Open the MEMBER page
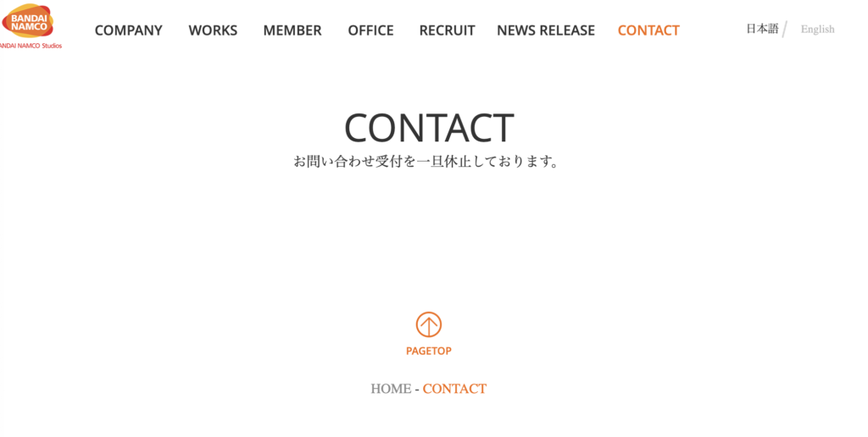868x437 pixels. click(x=292, y=30)
